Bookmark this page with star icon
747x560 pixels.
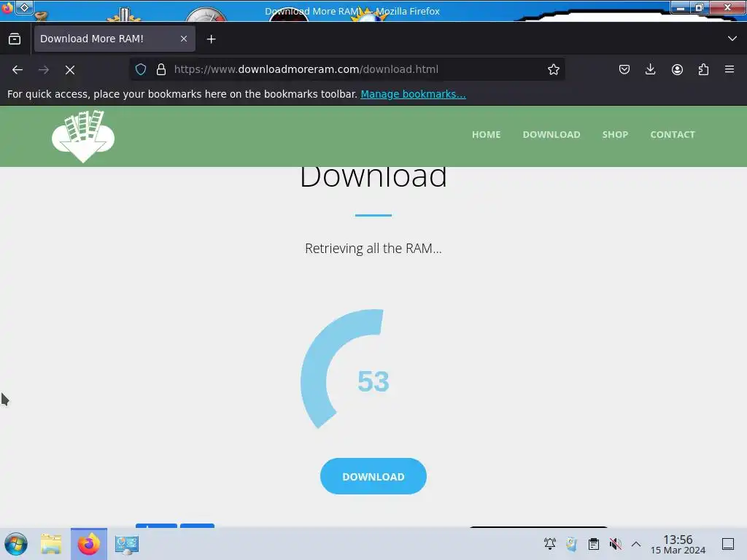[x=553, y=69]
